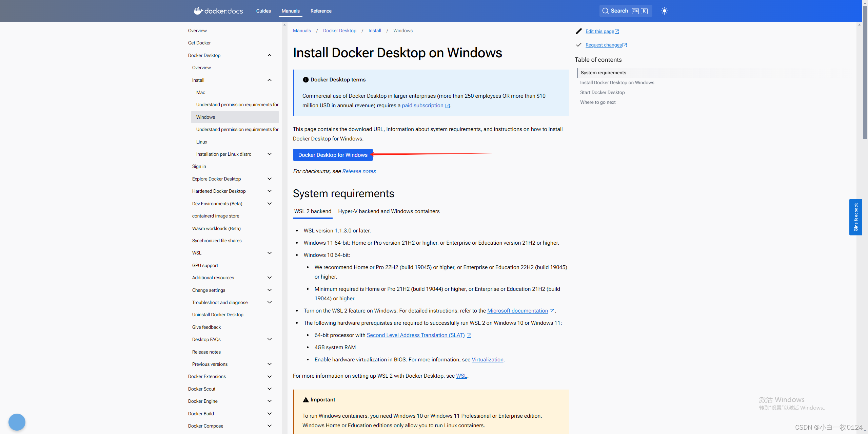This screenshot has width=868, height=434.
Task: Open Get Docker sidebar page
Action: tap(199, 43)
